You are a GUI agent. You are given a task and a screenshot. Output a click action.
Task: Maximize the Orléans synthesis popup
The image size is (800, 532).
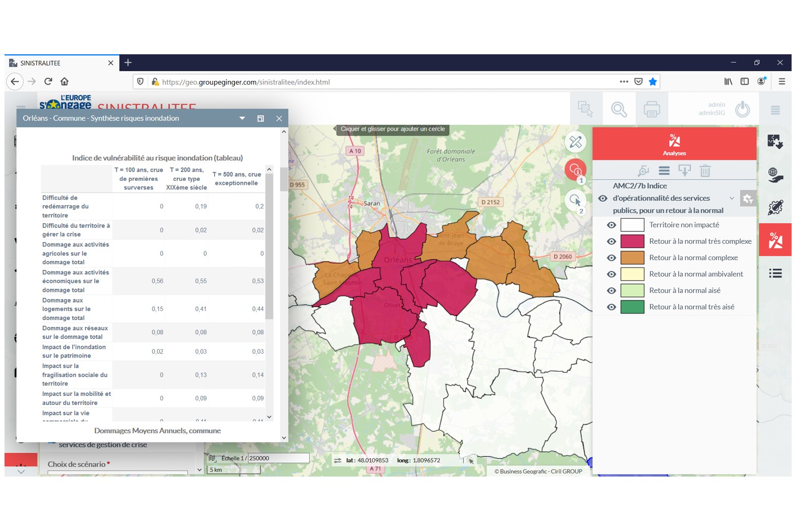click(261, 118)
